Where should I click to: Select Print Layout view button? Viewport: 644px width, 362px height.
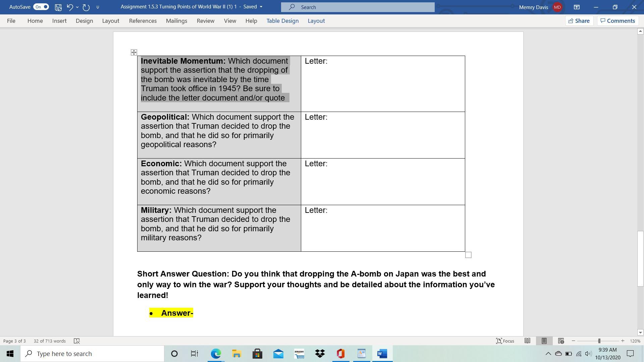pos(544,341)
